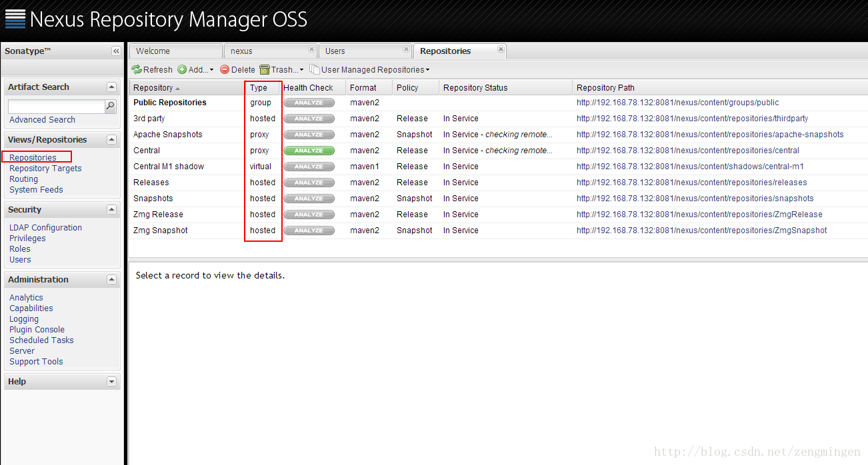
Task: Open the Analytics link
Action: [x=26, y=298]
